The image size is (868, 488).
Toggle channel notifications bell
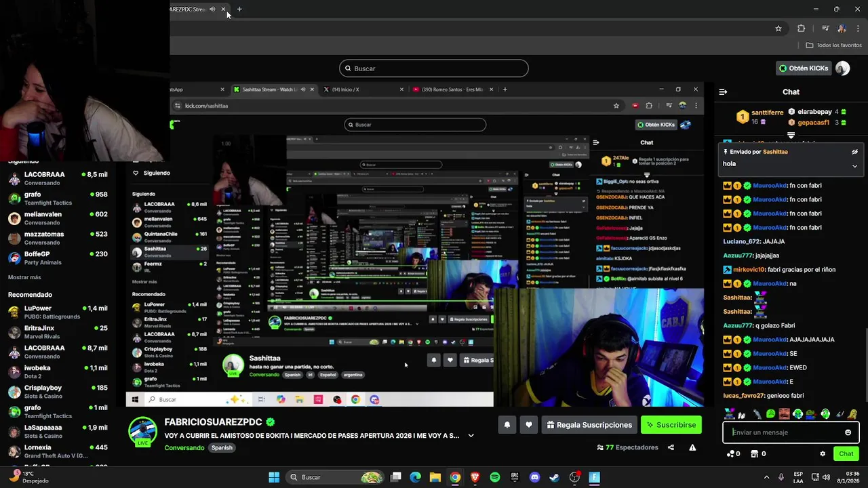[x=507, y=425]
